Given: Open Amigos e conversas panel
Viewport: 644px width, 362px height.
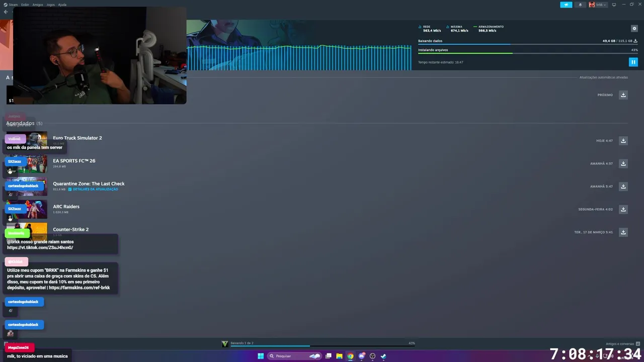Looking at the screenshot, I should (x=623, y=344).
